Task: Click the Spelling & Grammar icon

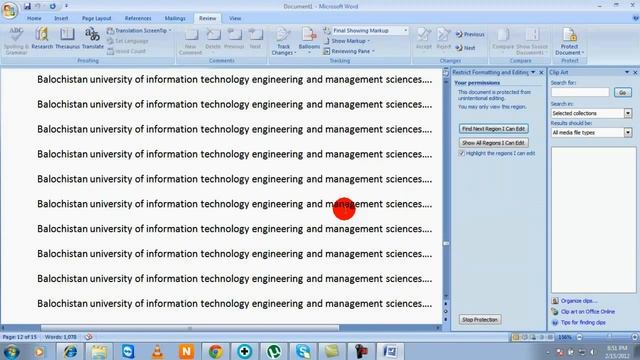Action: (16, 40)
